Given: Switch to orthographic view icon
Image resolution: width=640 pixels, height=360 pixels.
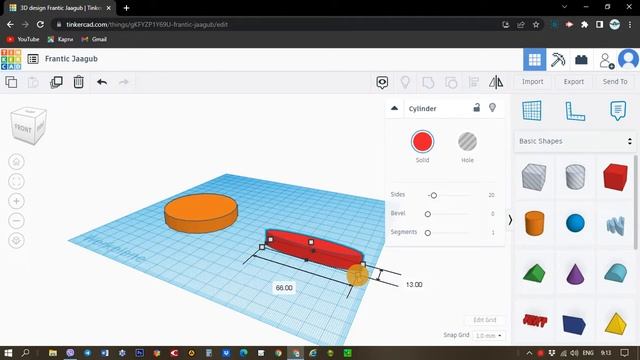Looking at the screenshot, I should [x=16, y=240].
